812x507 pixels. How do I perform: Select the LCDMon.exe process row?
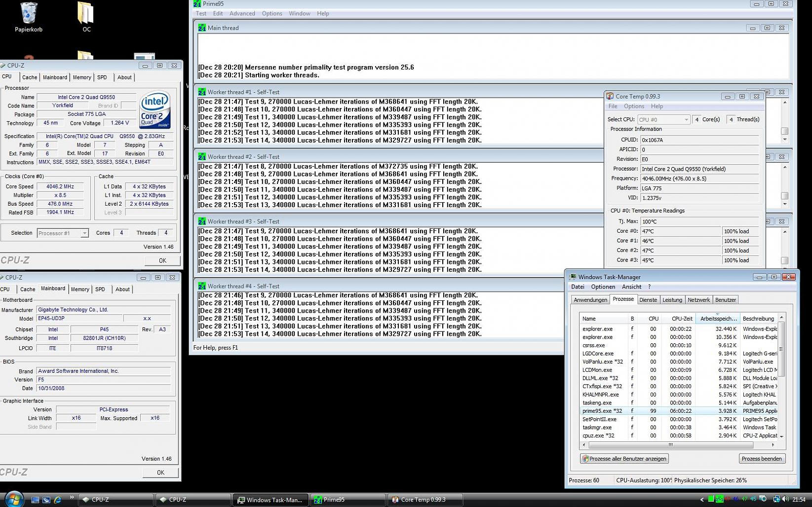point(679,370)
